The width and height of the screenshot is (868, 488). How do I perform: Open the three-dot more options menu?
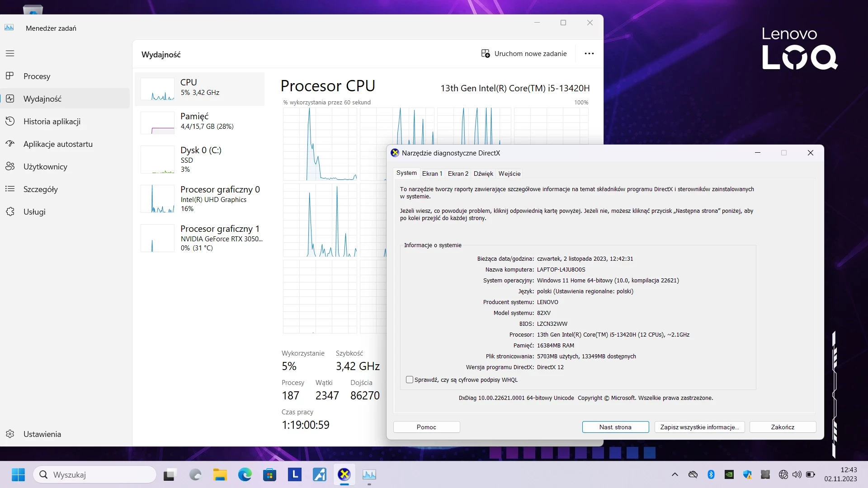click(x=589, y=53)
